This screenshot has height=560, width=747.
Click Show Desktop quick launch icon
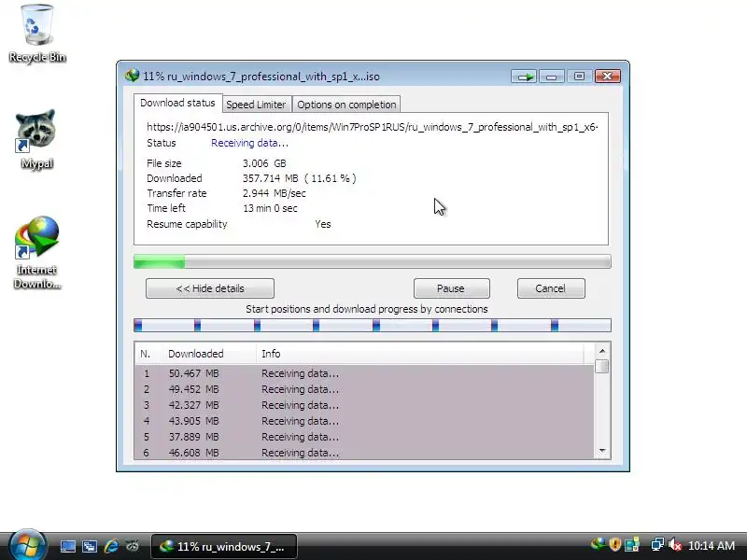coord(67,546)
